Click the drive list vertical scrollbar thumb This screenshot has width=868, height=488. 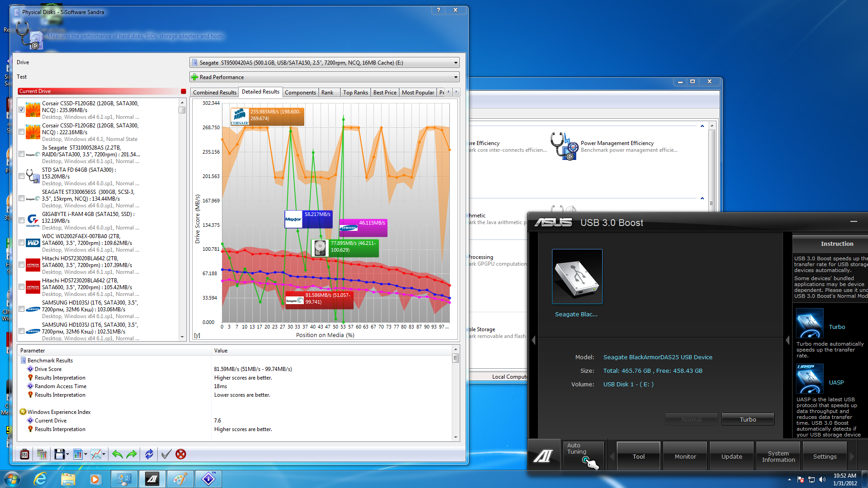click(x=182, y=110)
